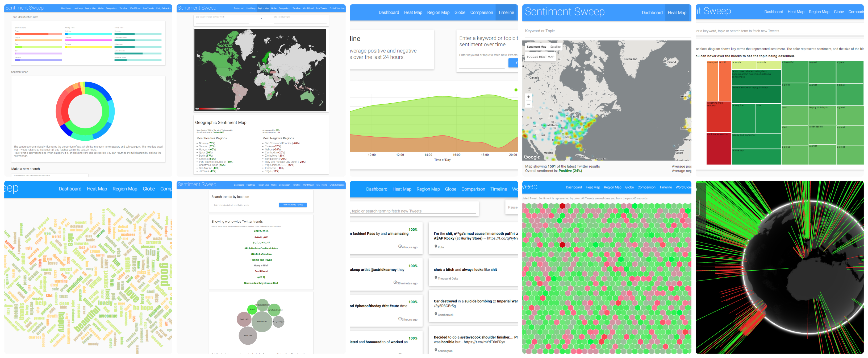Zoom in on the Google heat map
868x358 pixels.
pos(528,97)
